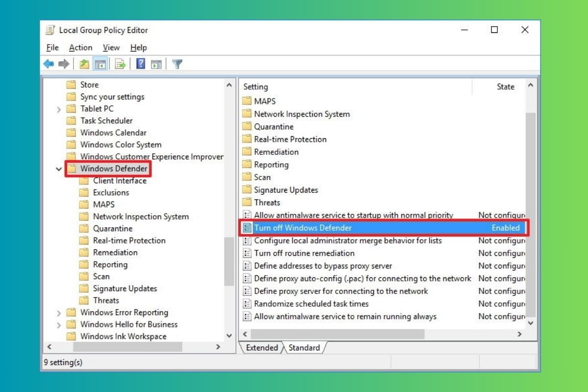This screenshot has height=392, width=588.
Task: Open Real-time Protection folder in settings list
Action: [x=290, y=139]
